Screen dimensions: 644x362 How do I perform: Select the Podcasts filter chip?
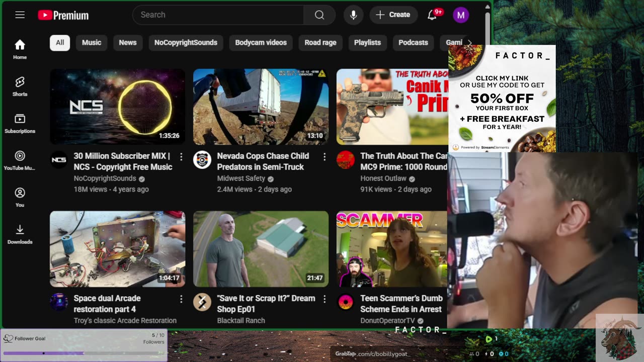click(x=413, y=43)
